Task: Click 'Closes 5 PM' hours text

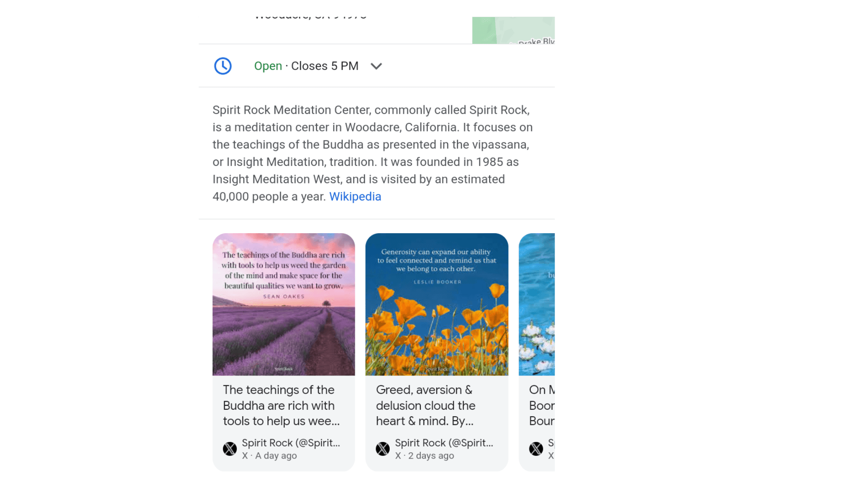Action: point(325,66)
